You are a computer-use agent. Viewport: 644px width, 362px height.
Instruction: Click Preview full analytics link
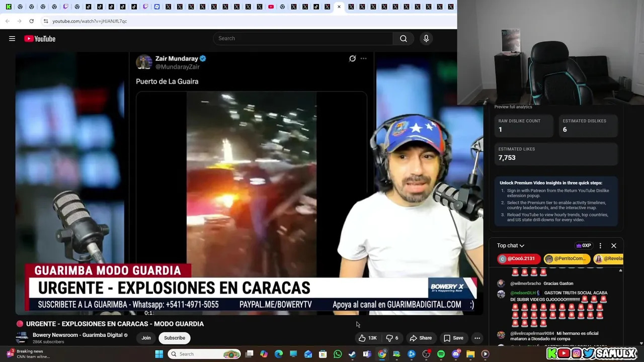pyautogui.click(x=513, y=107)
